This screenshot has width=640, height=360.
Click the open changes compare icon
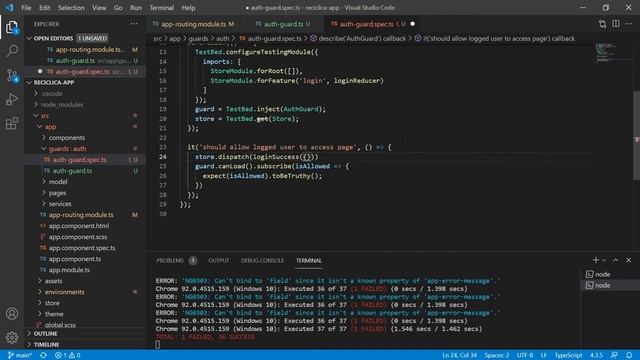602,24
